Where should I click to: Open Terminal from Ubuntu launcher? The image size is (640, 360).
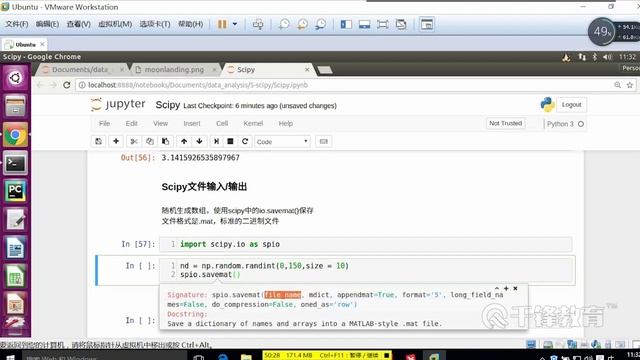coord(15,163)
